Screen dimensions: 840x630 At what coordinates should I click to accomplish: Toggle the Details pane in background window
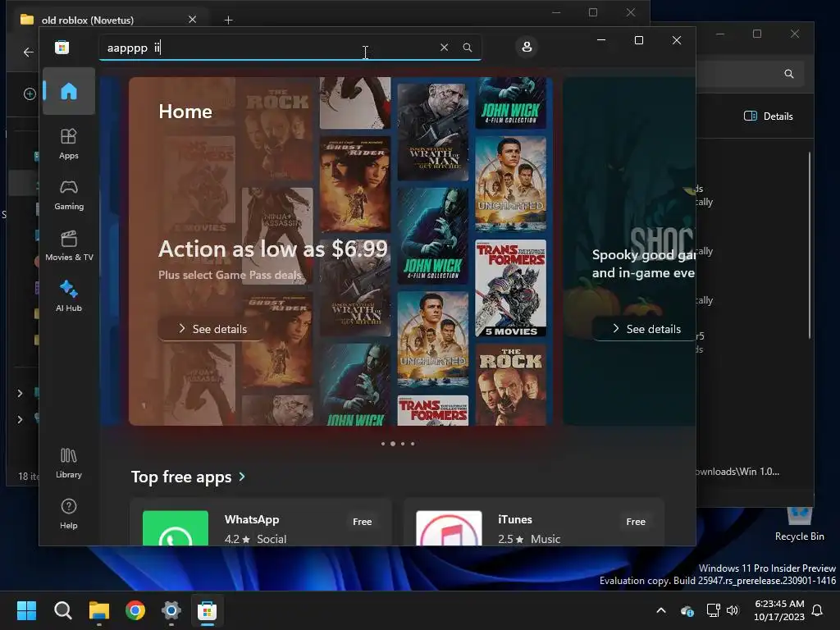768,116
